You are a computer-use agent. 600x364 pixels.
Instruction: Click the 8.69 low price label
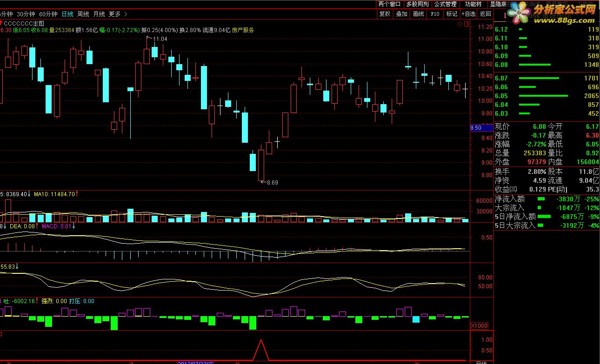coord(272,183)
